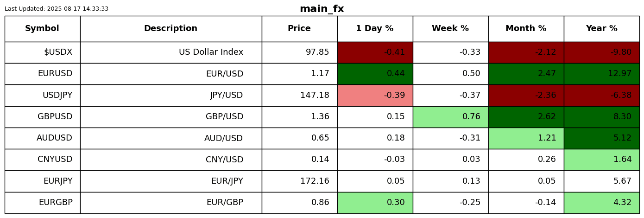Click the Symbol column header

[42, 29]
